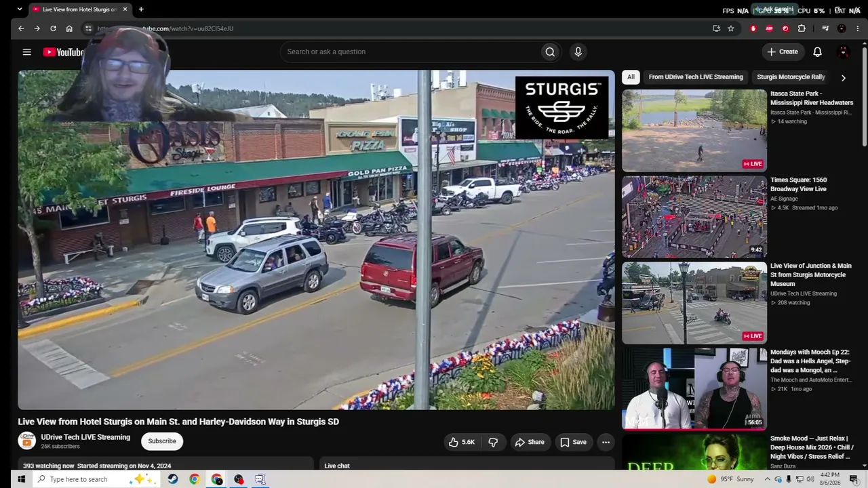Filter by From UDrive Tech LIVE Streaming

tap(696, 77)
